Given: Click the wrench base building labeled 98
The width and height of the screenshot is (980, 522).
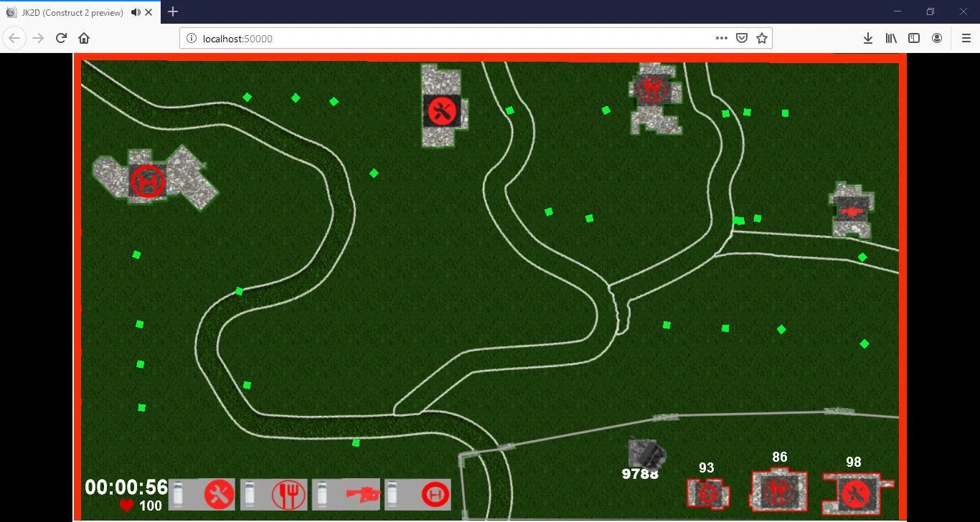Looking at the screenshot, I should pos(856,493).
